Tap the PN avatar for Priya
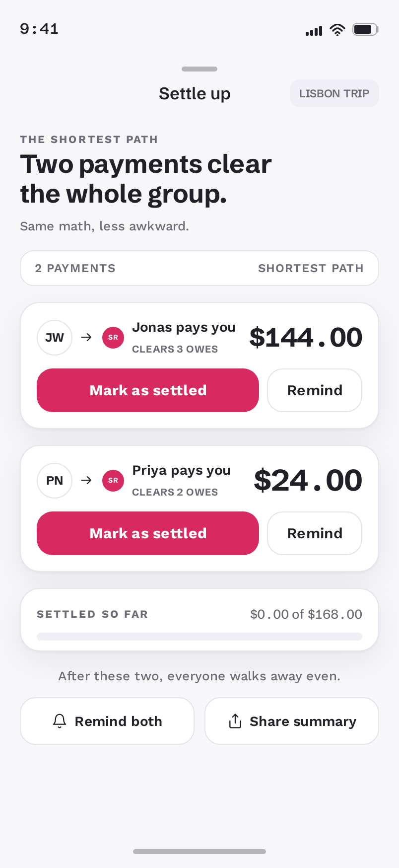Image resolution: width=399 pixels, height=868 pixels. [55, 481]
